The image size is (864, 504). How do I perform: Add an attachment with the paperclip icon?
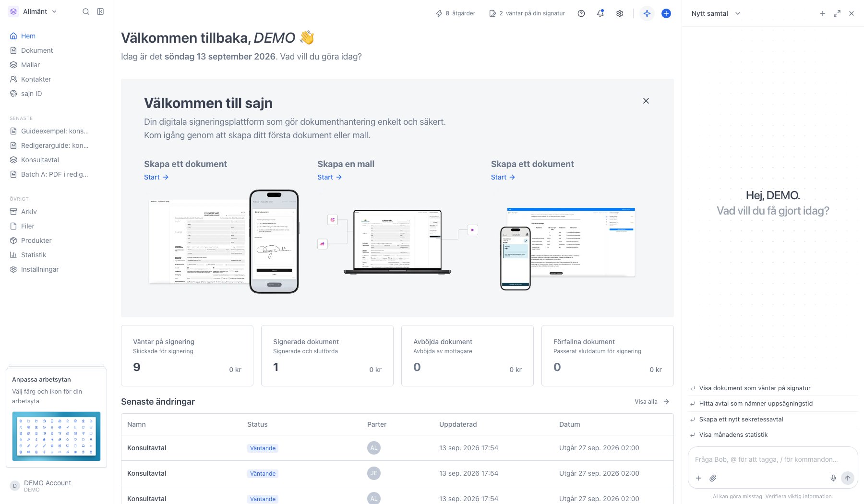[x=713, y=478]
